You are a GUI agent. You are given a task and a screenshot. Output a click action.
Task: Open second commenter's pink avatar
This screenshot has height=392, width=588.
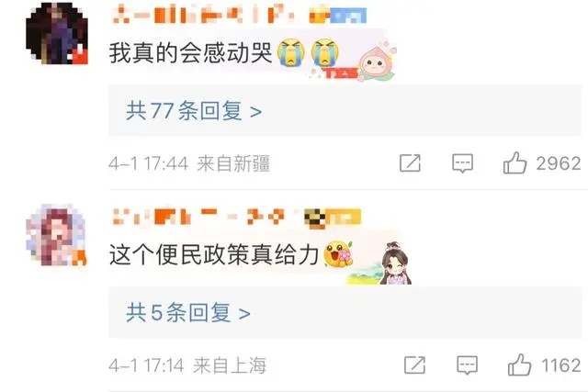tap(56, 235)
